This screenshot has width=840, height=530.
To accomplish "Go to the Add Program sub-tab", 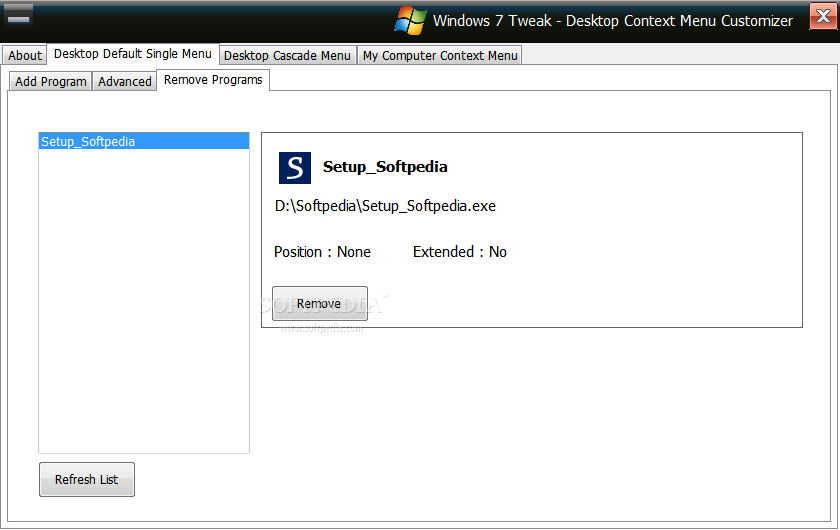I will pyautogui.click(x=51, y=81).
